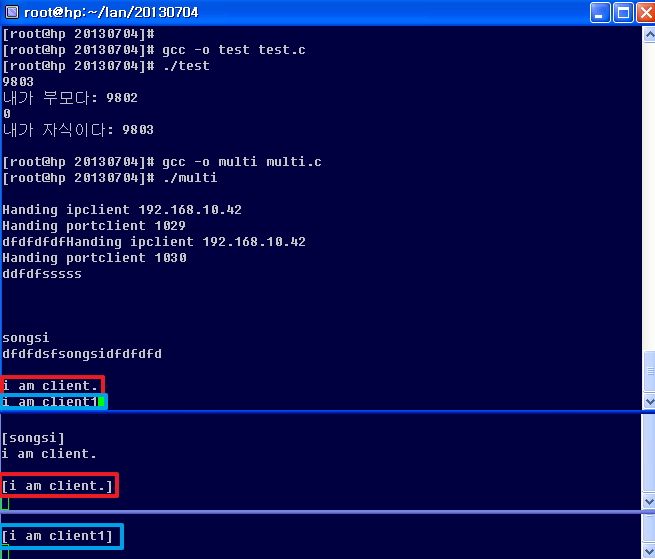Click the top pane's scroll down arrow
Screen dimensions: 655x559
tap(649, 401)
